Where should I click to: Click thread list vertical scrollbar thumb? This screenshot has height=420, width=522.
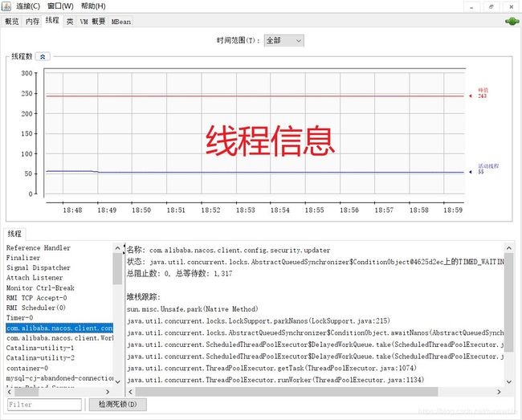point(117,268)
